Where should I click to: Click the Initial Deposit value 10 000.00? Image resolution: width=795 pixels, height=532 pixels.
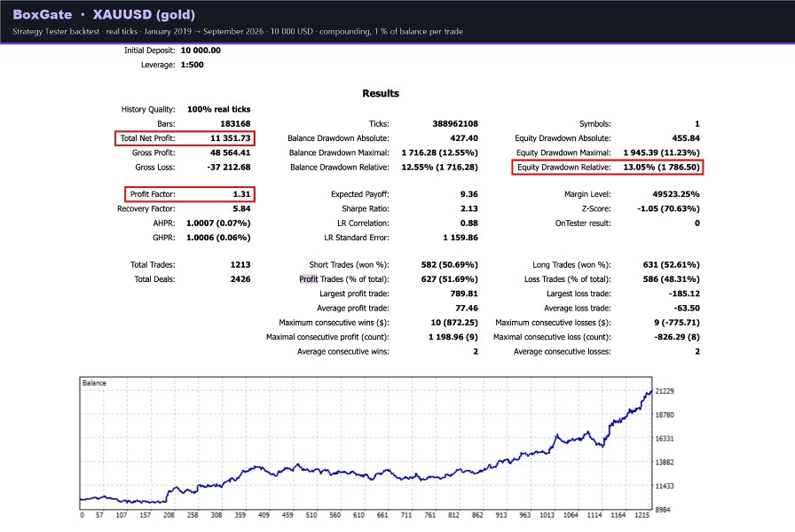(x=201, y=51)
